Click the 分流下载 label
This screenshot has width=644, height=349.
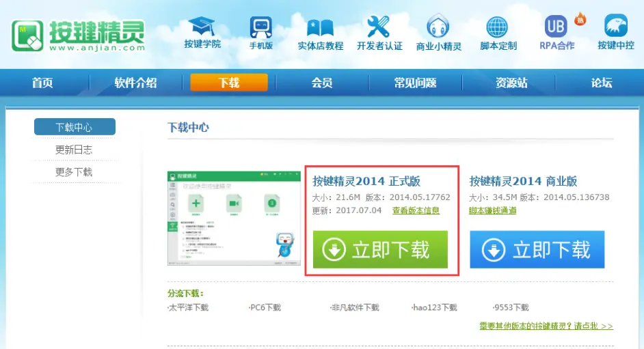point(186,293)
